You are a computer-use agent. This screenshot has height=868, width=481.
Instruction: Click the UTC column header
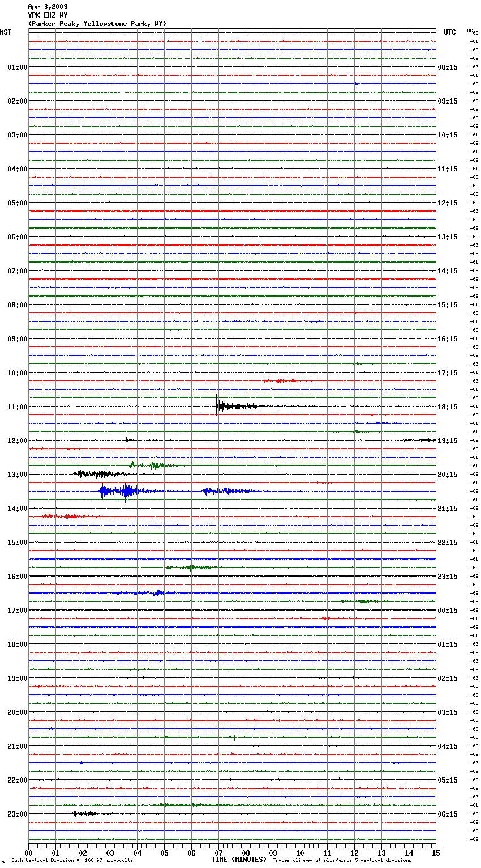click(x=450, y=32)
